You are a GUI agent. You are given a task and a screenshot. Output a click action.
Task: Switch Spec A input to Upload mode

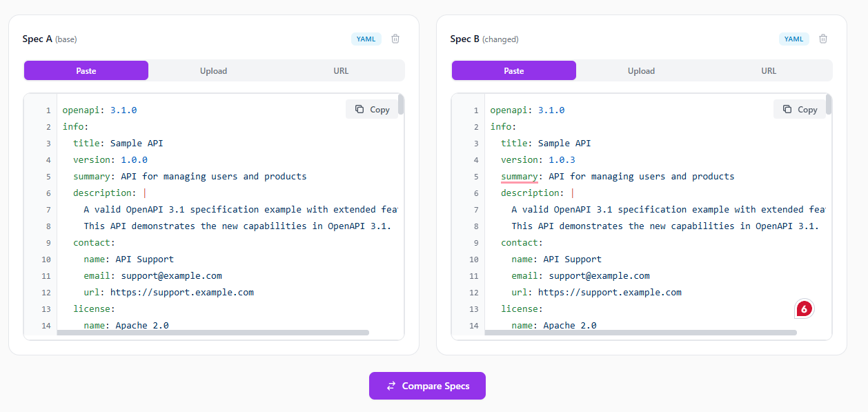point(213,70)
